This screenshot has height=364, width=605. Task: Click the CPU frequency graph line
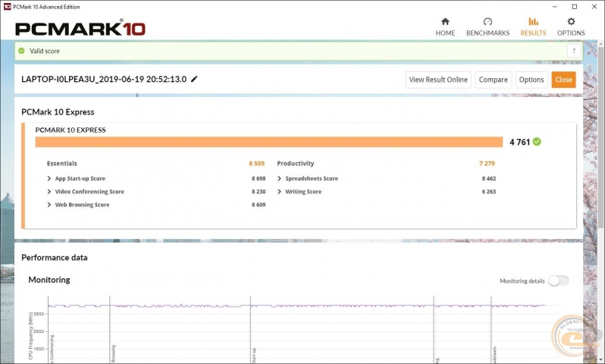(296, 306)
